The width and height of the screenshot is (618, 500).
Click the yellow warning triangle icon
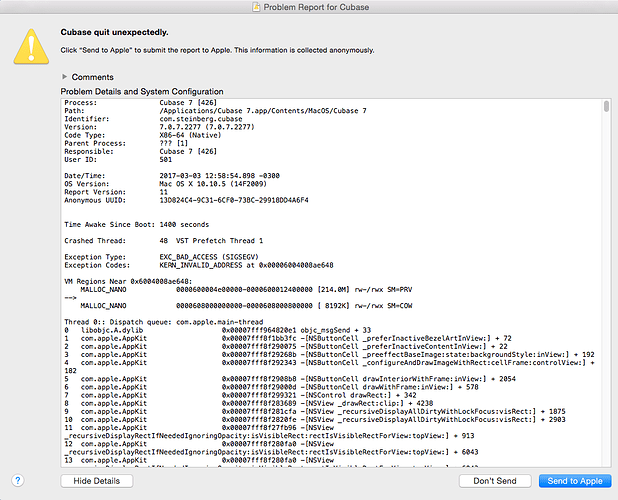(31, 46)
